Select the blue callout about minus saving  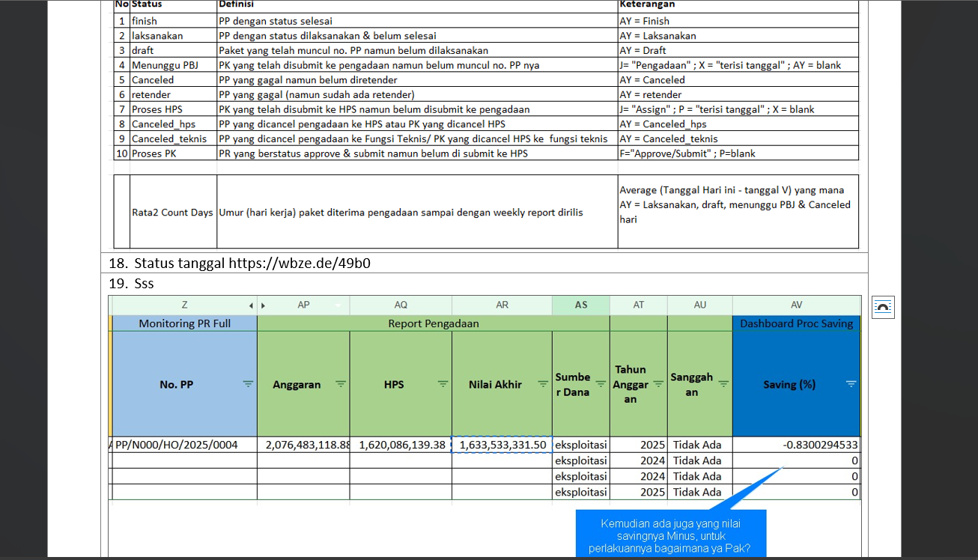tap(671, 535)
